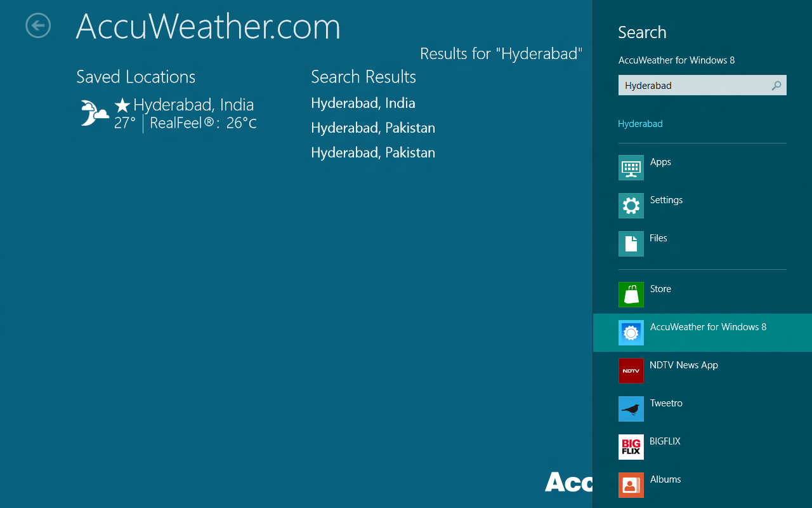812x508 pixels.
Task: Click the magnifier icon in the search box
Action: [x=776, y=85]
